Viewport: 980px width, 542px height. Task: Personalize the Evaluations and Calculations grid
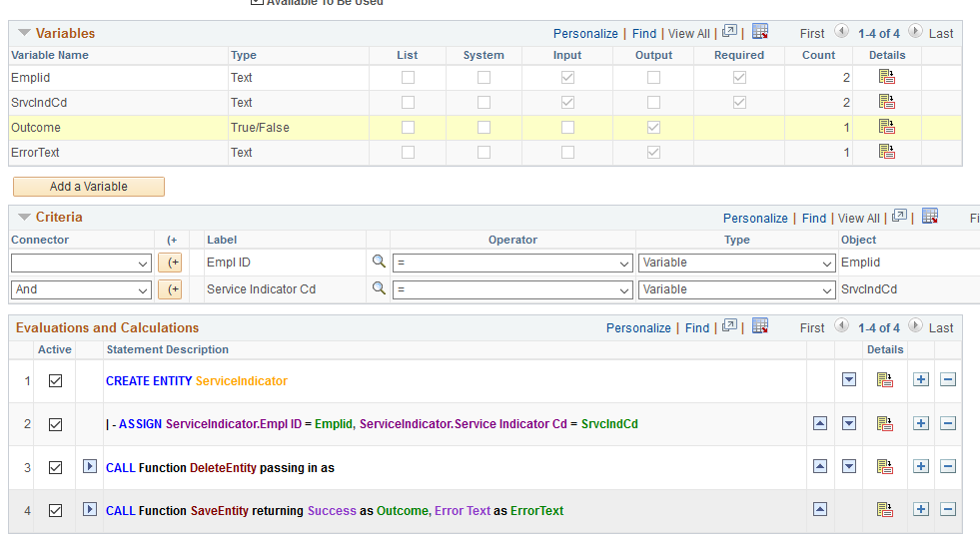(x=638, y=327)
